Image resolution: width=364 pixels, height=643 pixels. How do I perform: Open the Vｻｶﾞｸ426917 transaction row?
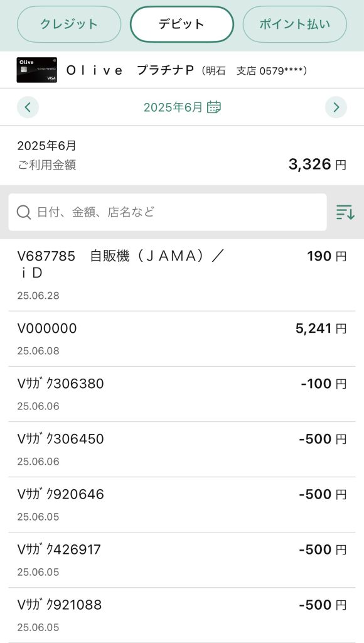pos(182,560)
